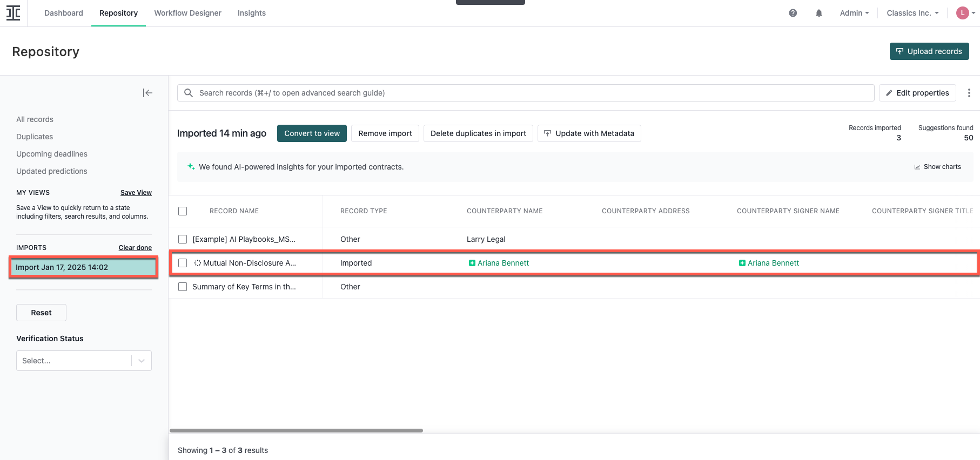Open Upcoming deadlines in sidebar
This screenshot has width=980, height=460.
tap(52, 154)
